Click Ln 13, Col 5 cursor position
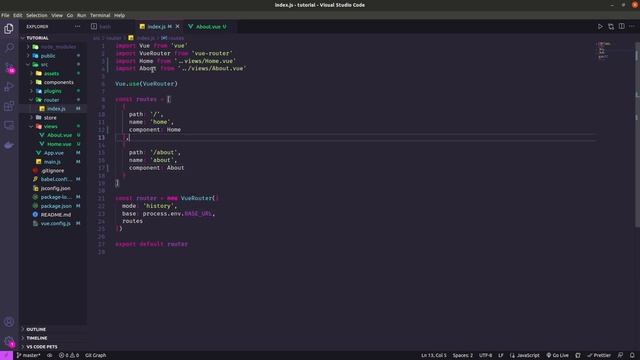Image resolution: width=640 pixels, height=360 pixels. pos(433,356)
